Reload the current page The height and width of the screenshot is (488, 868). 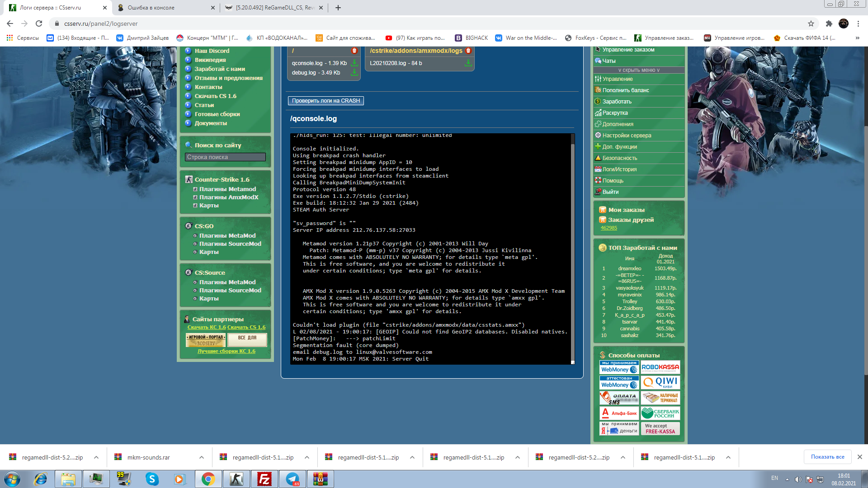tap(39, 23)
